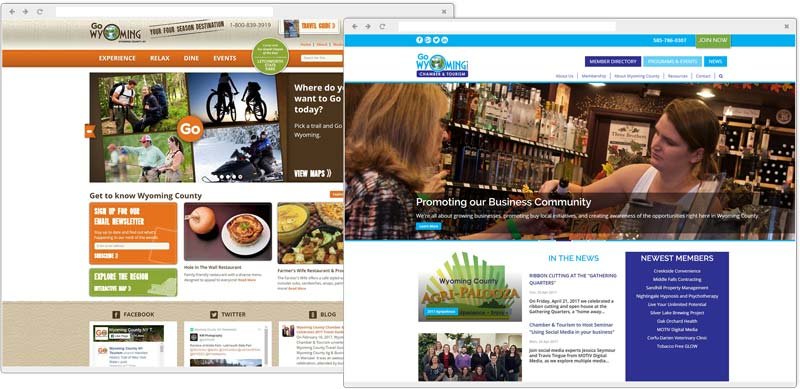800x389 pixels.
Task: Open the group photo thumbnail under Agri-Palooza
Action: click(x=470, y=357)
